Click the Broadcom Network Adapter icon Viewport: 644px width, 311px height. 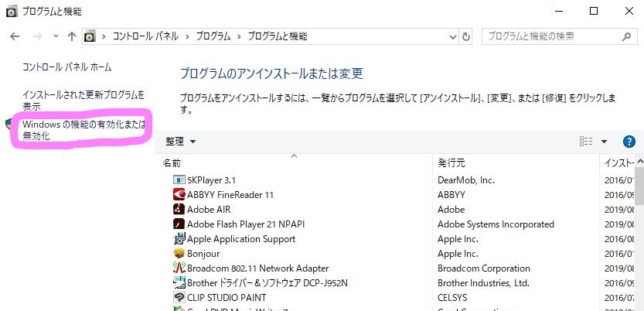(179, 268)
